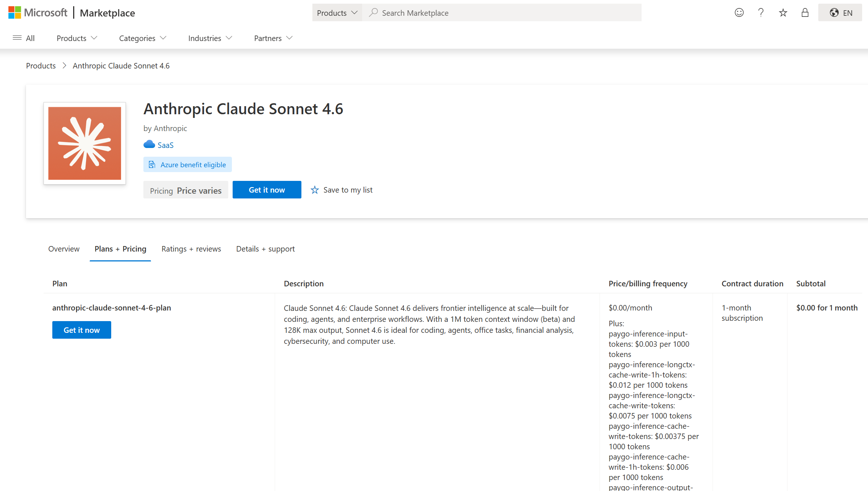Click the globe language EN button
868x491 pixels.
click(840, 13)
